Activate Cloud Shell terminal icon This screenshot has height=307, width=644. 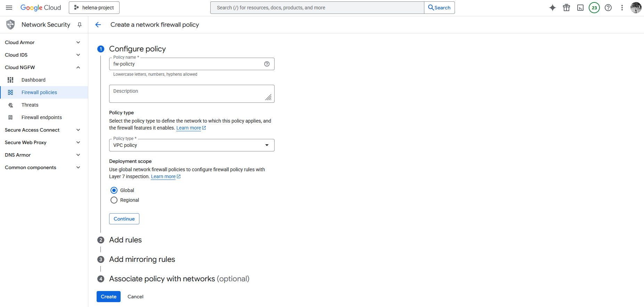[x=580, y=8]
